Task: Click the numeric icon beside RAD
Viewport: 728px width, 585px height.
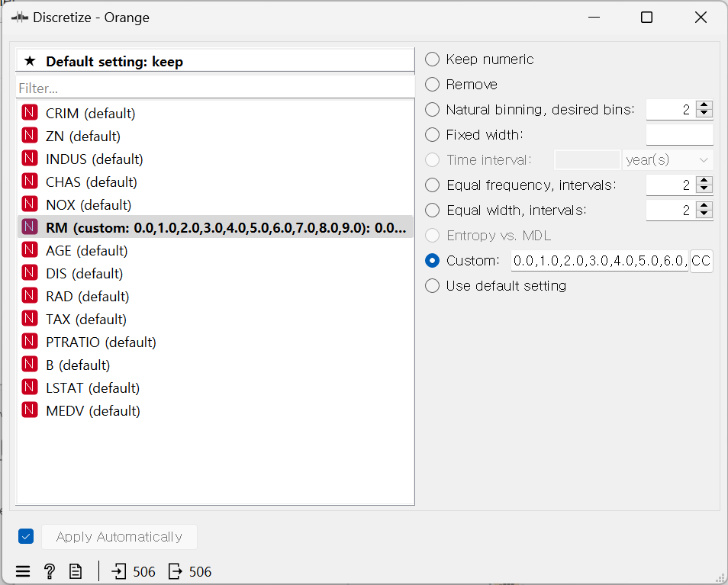Action: click(30, 296)
